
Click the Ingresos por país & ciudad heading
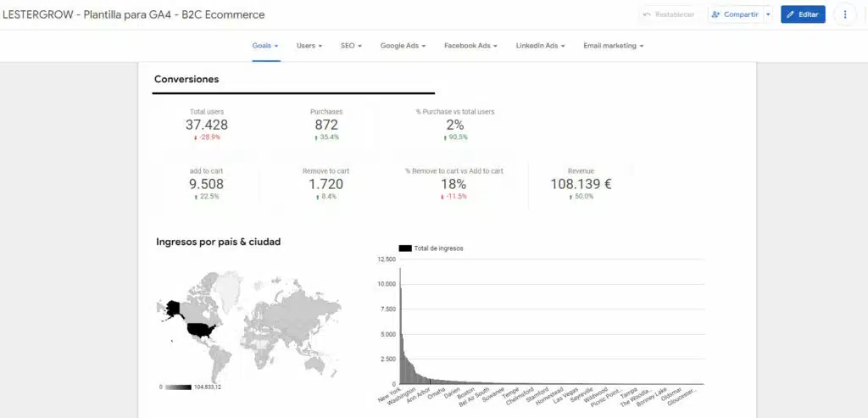pos(218,242)
